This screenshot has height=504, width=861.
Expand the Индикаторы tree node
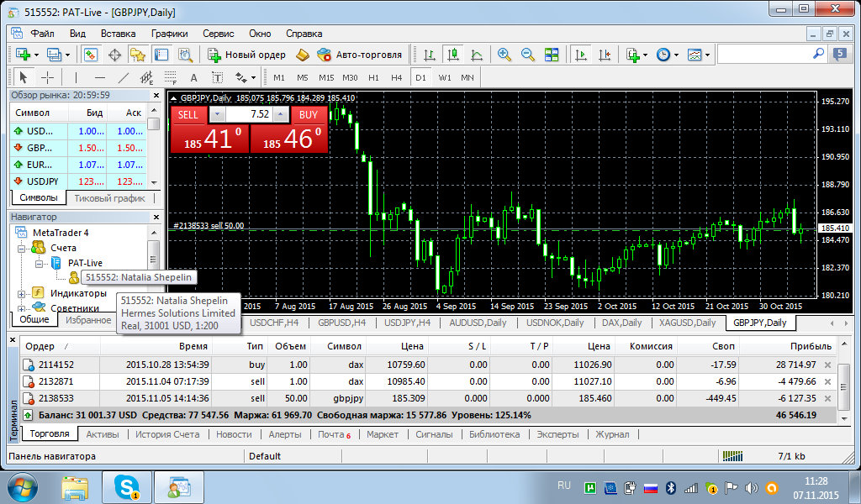pyautogui.click(x=23, y=293)
